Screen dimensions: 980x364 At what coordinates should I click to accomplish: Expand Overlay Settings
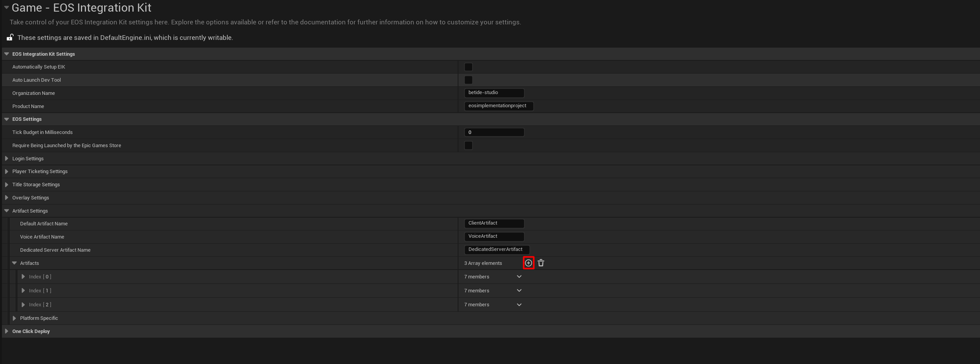[7, 197]
